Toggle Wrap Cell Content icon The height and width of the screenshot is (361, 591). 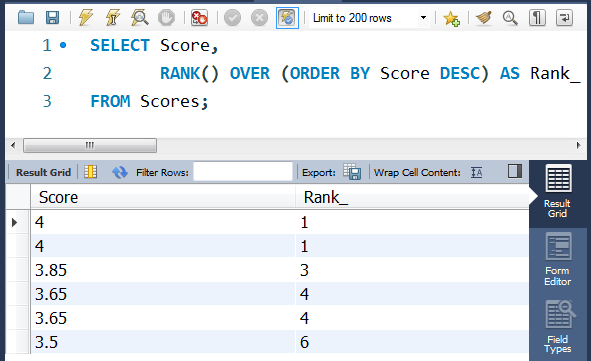click(476, 173)
